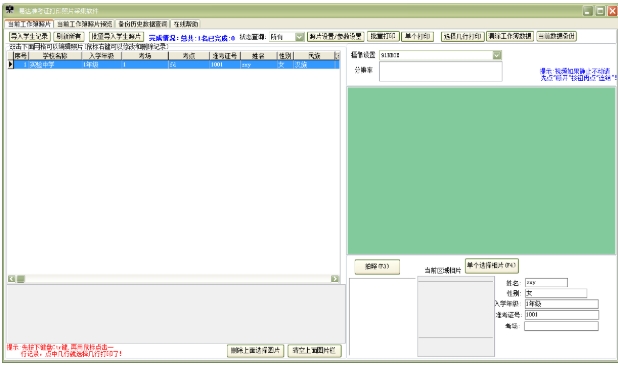Image resolution: width=618 pixels, height=367 pixels.
Task: Click the 刷新 button next to 导入学生记录
Action: 69,36
